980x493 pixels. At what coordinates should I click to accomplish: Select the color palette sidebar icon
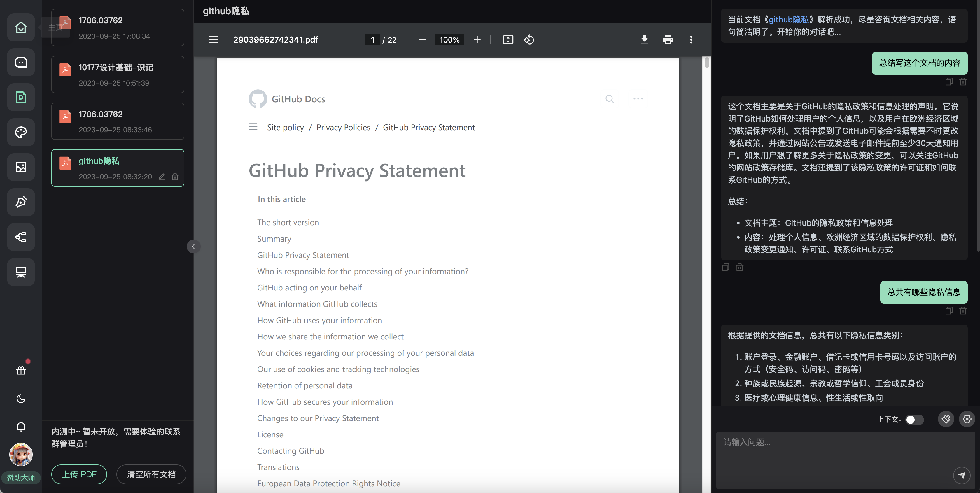(x=21, y=132)
